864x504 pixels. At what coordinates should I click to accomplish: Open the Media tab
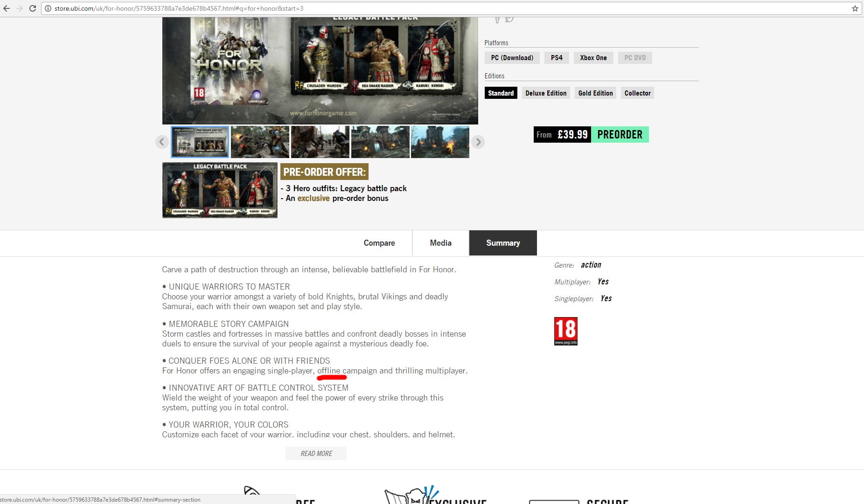click(x=440, y=243)
